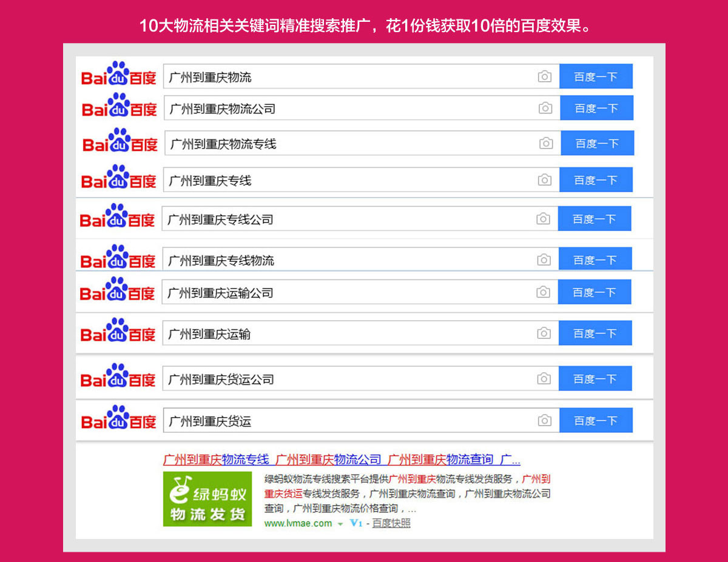
Task: Click 百度一下 button for 广州到重庆物流专线
Action: pyautogui.click(x=598, y=144)
